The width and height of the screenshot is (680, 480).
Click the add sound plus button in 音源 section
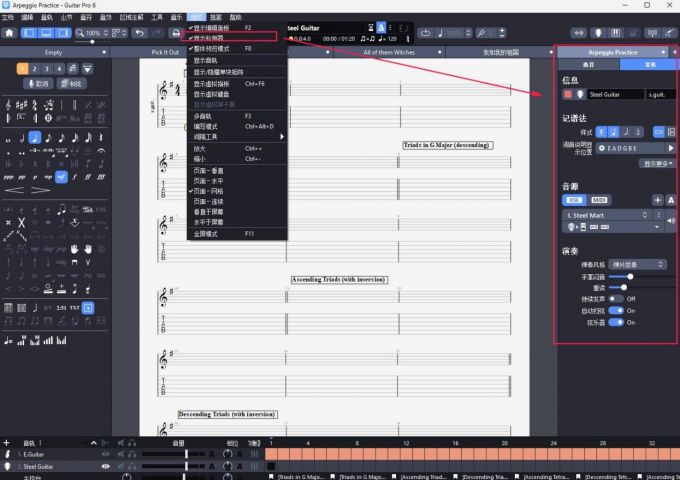(657, 200)
